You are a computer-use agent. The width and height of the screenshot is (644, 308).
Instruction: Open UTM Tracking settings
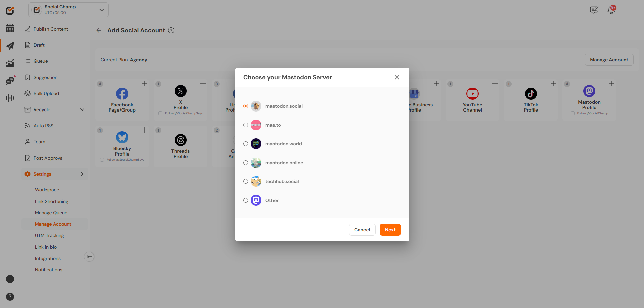pyautogui.click(x=49, y=235)
